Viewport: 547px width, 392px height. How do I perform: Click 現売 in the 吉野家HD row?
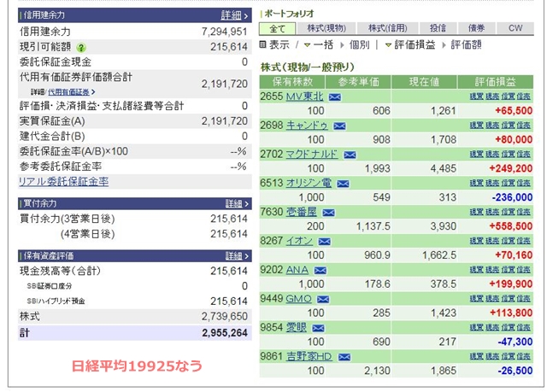tap(492, 356)
